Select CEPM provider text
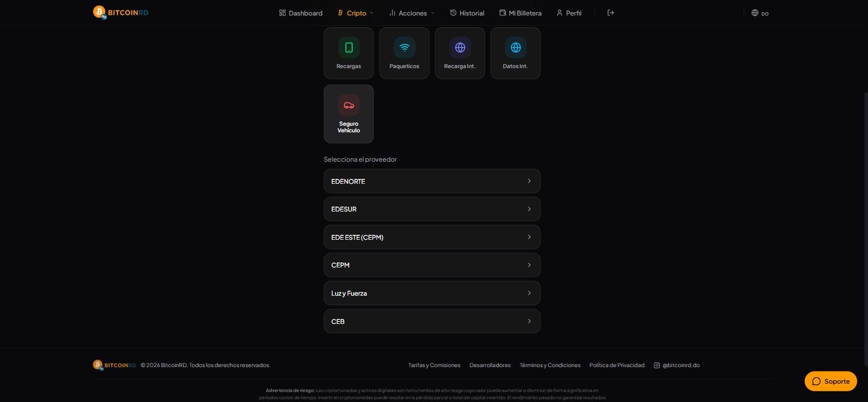This screenshot has height=402, width=868. click(x=340, y=265)
